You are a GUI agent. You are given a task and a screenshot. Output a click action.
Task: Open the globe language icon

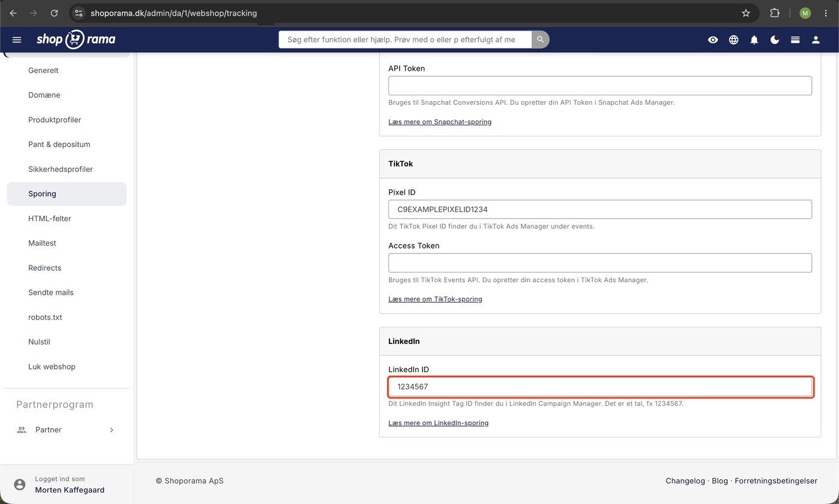pos(734,40)
